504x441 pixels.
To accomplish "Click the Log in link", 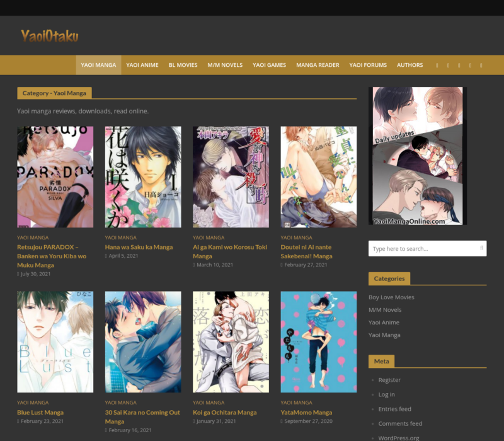I will [x=386, y=394].
